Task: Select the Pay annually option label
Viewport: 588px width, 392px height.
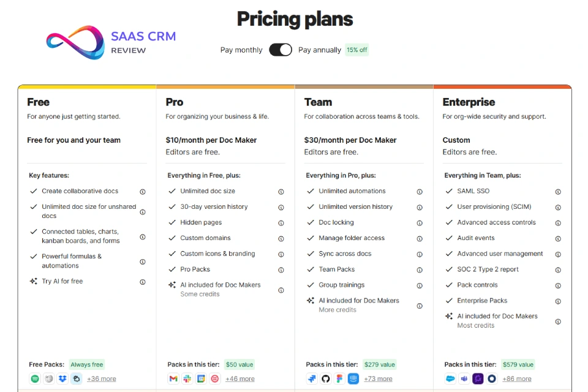Action: pyautogui.click(x=320, y=50)
